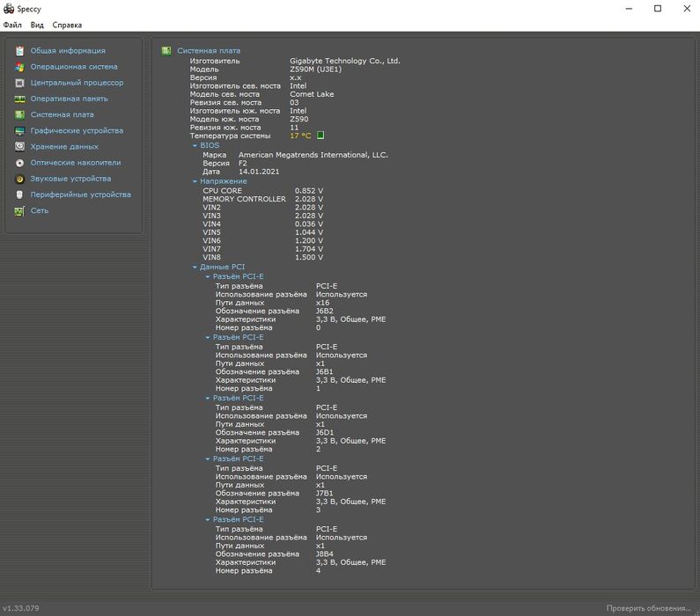Click the green temperature indicator square
Viewport: 700px width, 616px height.
(321, 136)
